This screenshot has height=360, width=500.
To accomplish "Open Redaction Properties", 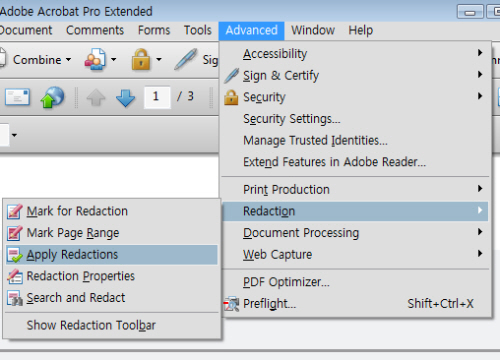I will point(112,276).
